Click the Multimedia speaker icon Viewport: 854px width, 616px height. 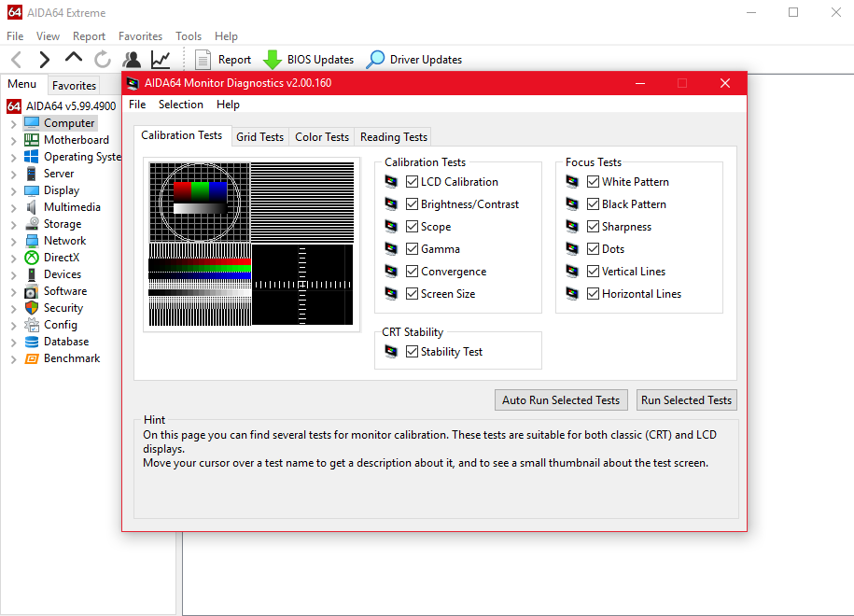[32, 207]
